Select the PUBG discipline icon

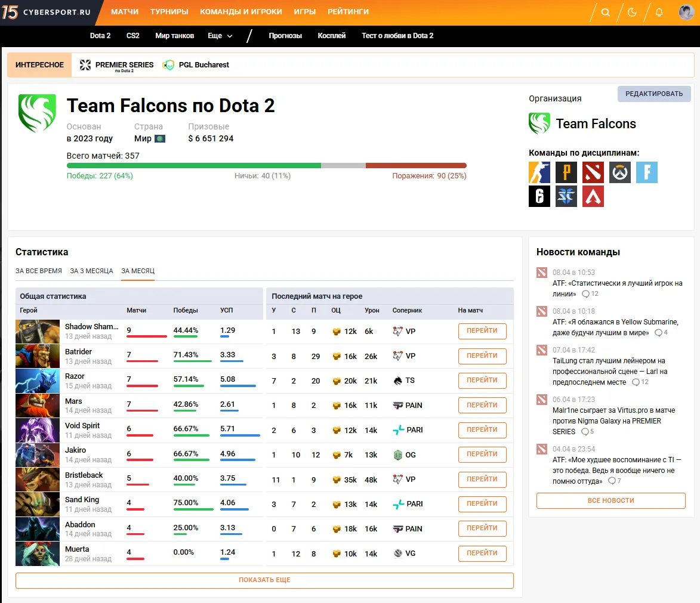click(566, 172)
